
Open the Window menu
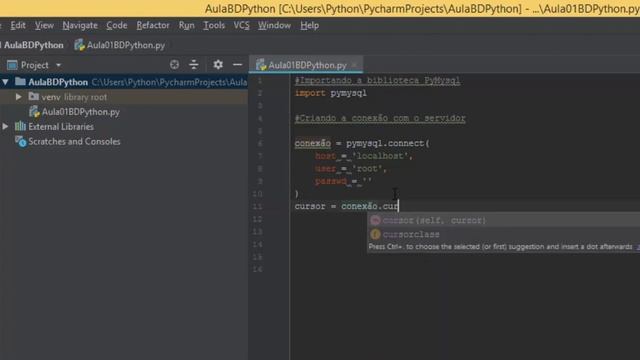(274, 25)
